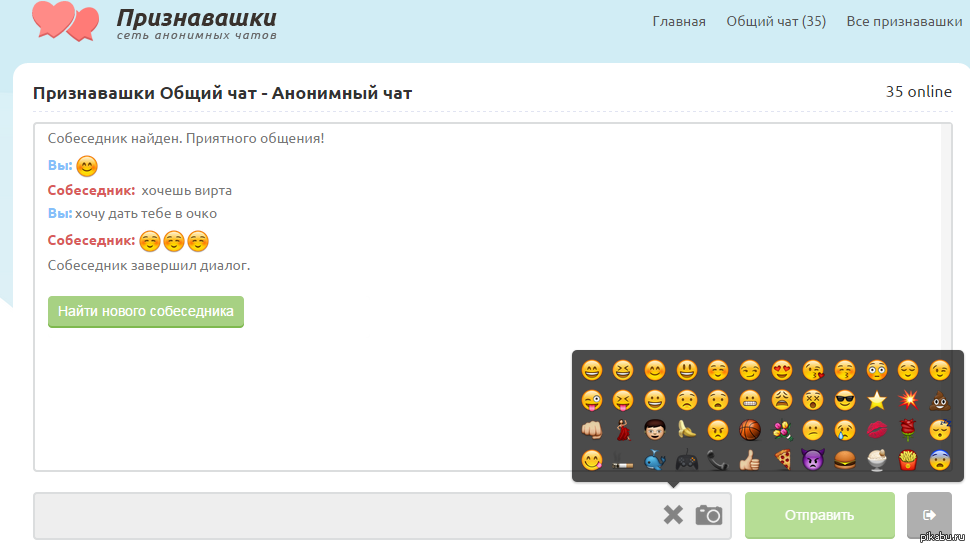Insert the sunglasses emoji

(x=845, y=401)
